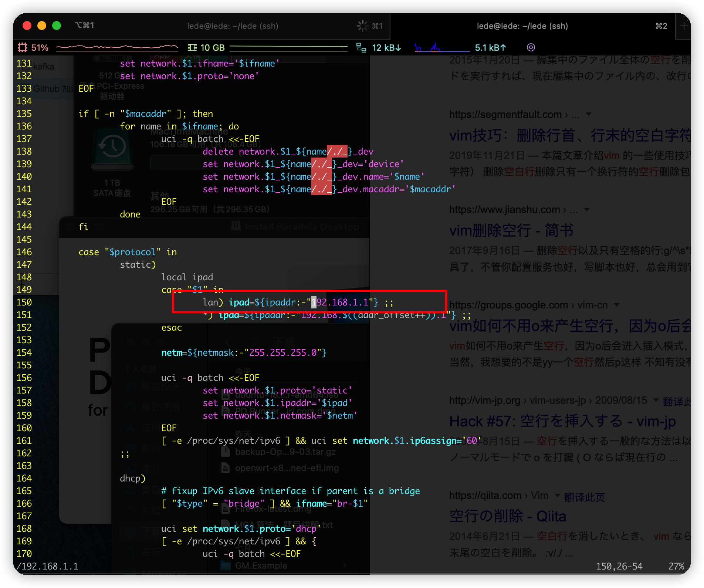The image size is (704, 588).
Task: Open '空行の削除 - Qiita' search result
Action: (508, 516)
